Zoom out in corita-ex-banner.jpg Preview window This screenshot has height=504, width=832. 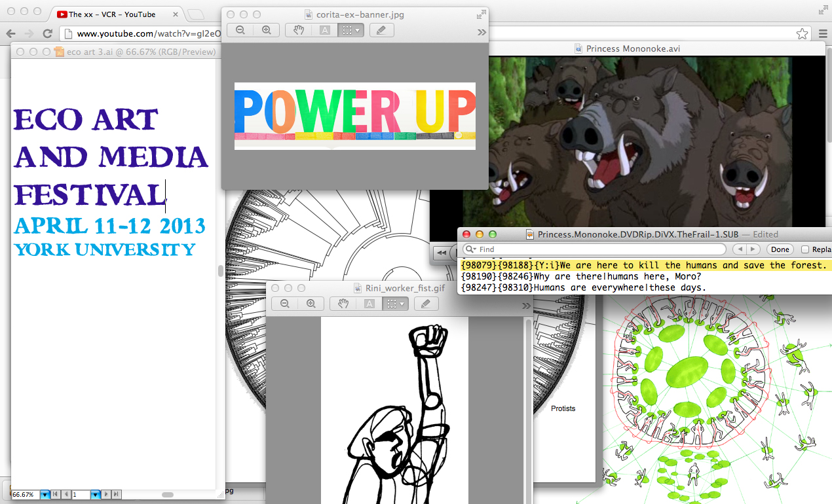coord(240,31)
